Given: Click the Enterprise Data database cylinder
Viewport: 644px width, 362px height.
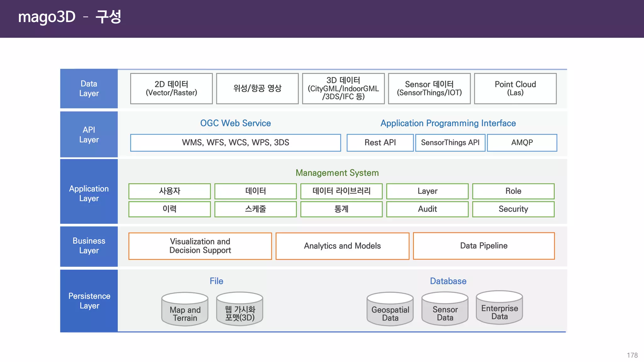Looking at the screenshot, I should pos(499,308).
